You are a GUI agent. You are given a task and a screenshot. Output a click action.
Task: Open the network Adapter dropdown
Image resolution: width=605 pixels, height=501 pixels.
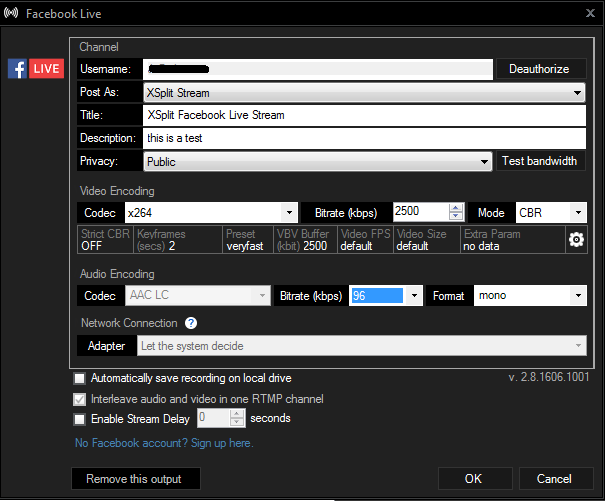pyautogui.click(x=362, y=345)
